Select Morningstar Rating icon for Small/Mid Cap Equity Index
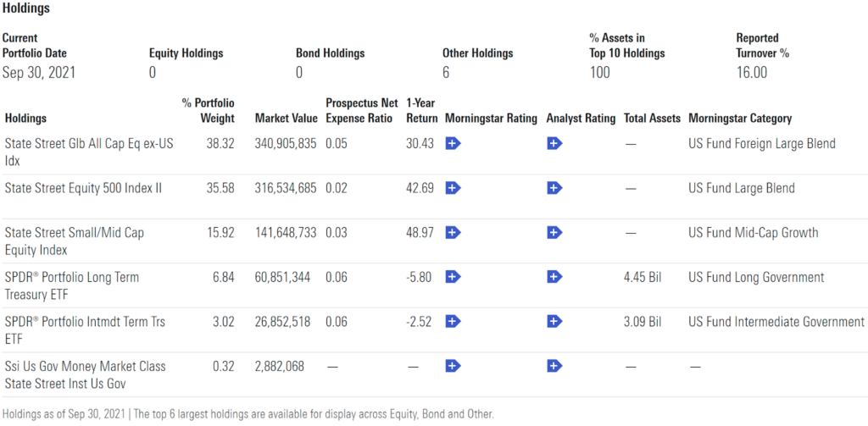Image resolution: width=868 pixels, height=426 pixels. coord(453,232)
